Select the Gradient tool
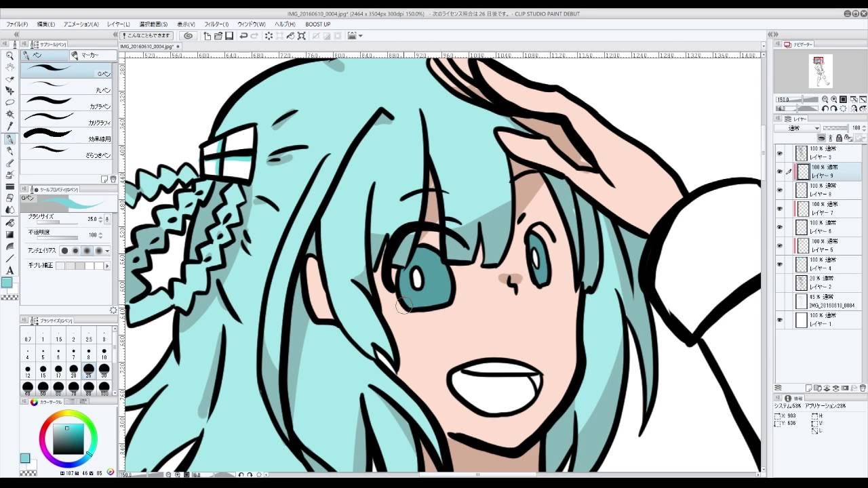 9,235
